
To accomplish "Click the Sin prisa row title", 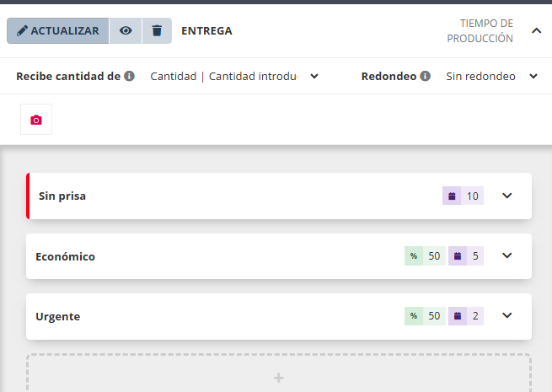I will tap(62, 196).
